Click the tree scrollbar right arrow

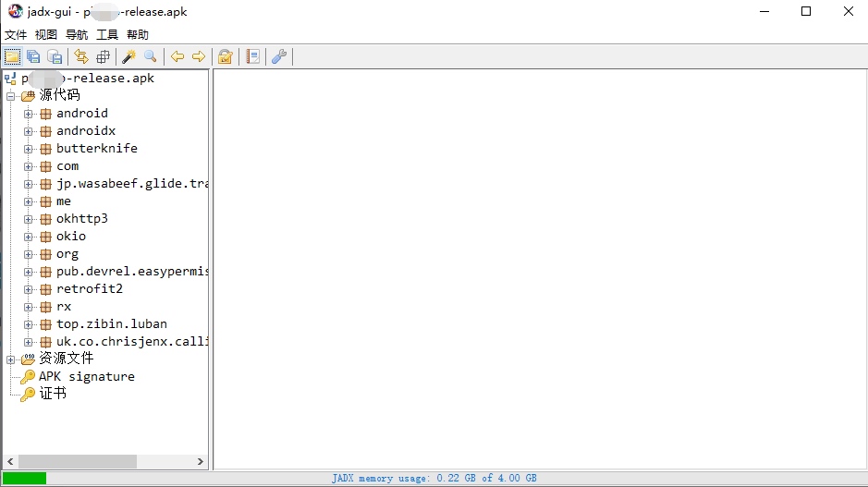201,461
